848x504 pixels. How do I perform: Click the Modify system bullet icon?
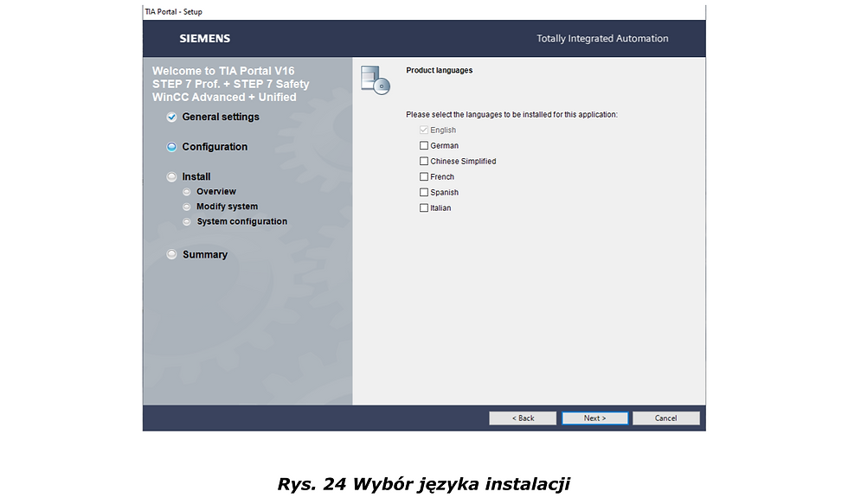pyautogui.click(x=187, y=207)
